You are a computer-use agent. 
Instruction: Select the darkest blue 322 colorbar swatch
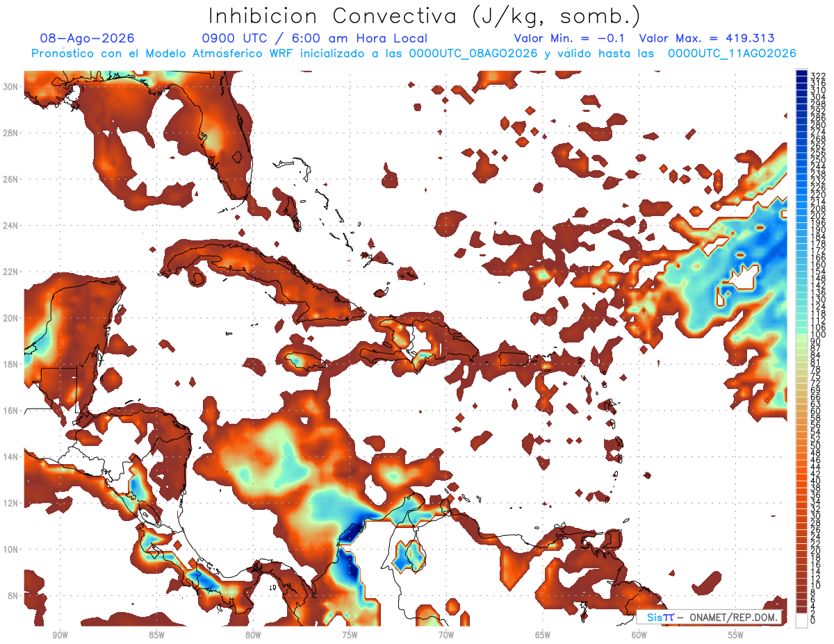click(x=801, y=74)
